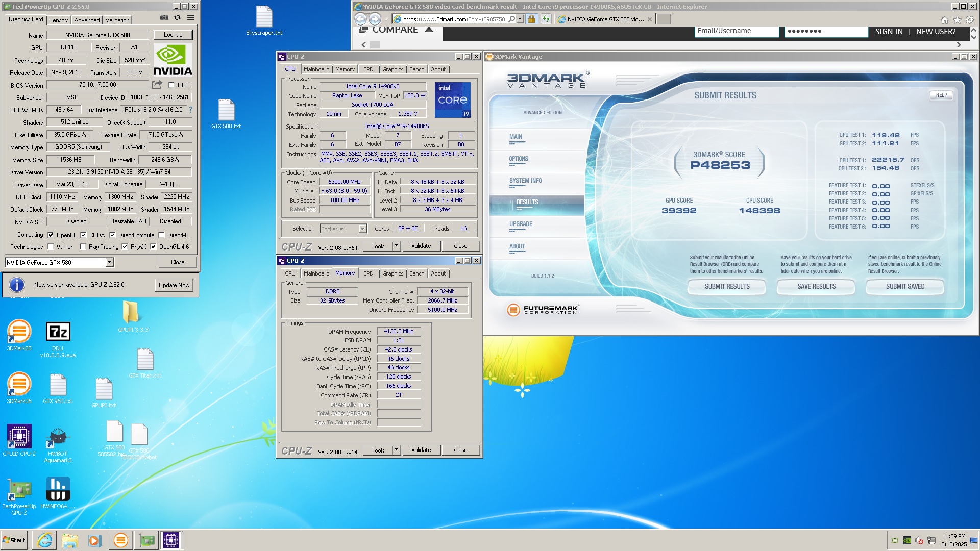Open Windows Media Player taskbar icon
Image resolution: width=980 pixels, height=551 pixels.
[x=94, y=540]
